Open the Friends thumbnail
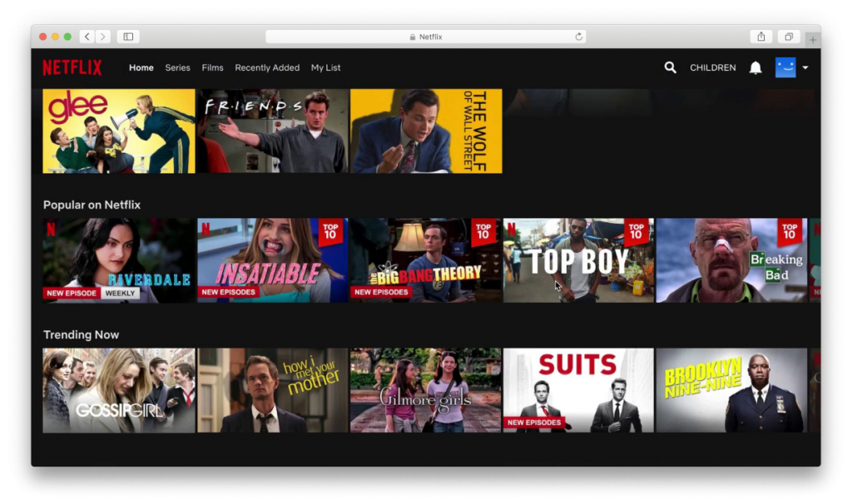 (272, 131)
